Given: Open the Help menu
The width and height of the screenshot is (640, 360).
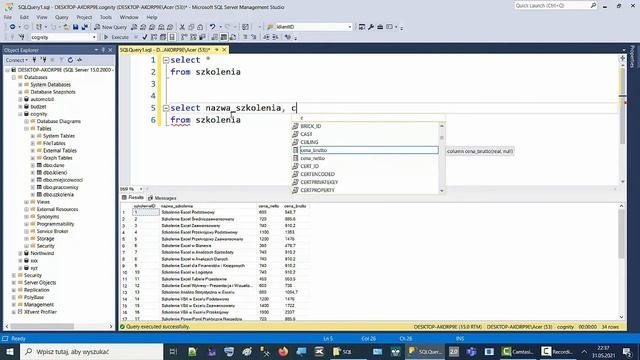Looking at the screenshot, I should tap(152, 17).
